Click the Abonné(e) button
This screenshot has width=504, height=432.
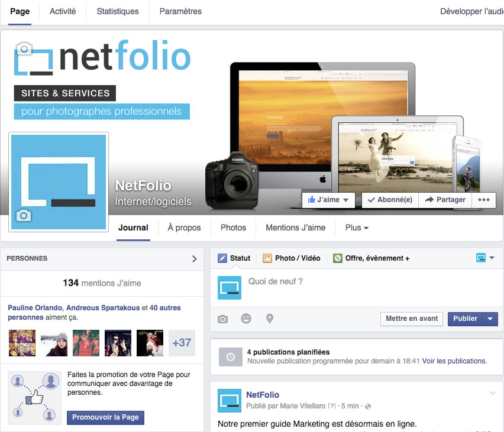390,200
